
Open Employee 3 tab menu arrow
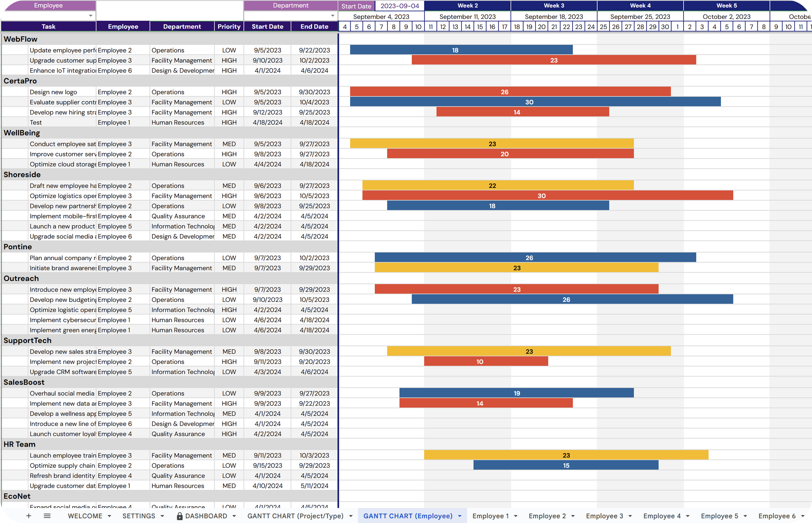pyautogui.click(x=630, y=516)
